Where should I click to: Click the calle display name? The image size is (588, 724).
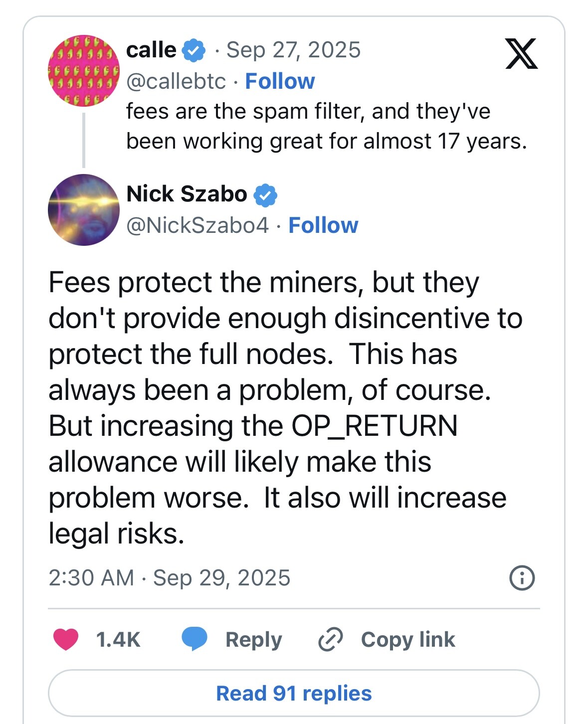151,50
